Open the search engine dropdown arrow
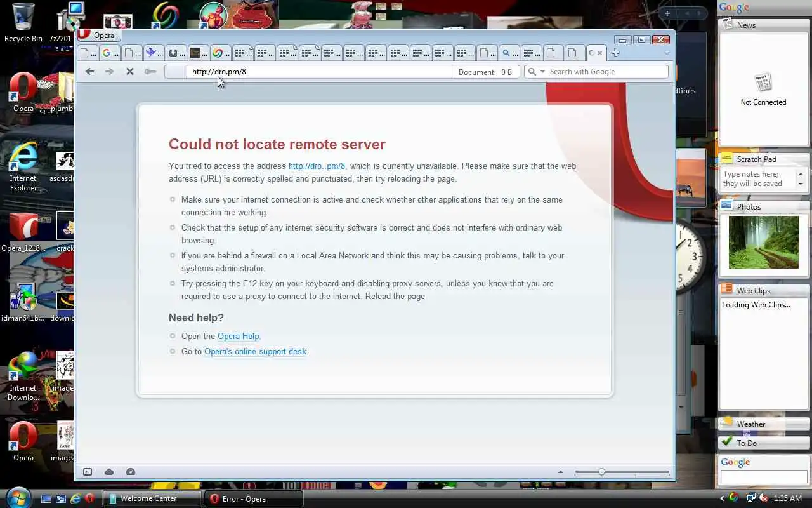Screen dimensions: 812x508 pos(543,72)
